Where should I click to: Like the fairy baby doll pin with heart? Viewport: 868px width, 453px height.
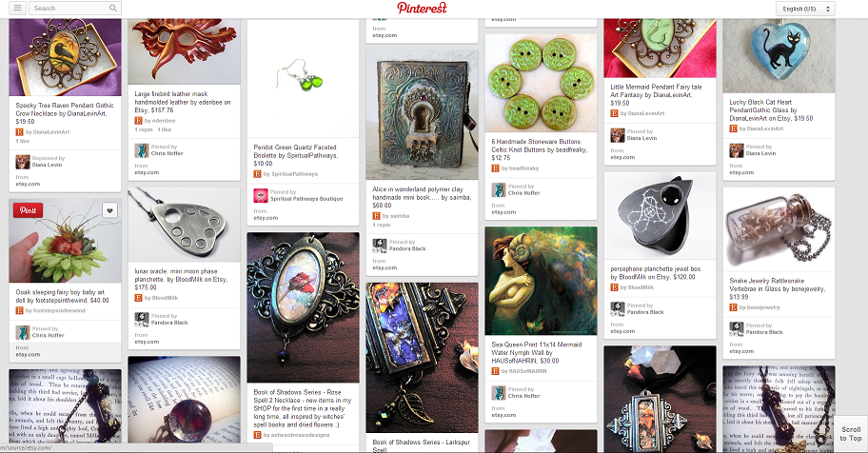pyautogui.click(x=109, y=210)
